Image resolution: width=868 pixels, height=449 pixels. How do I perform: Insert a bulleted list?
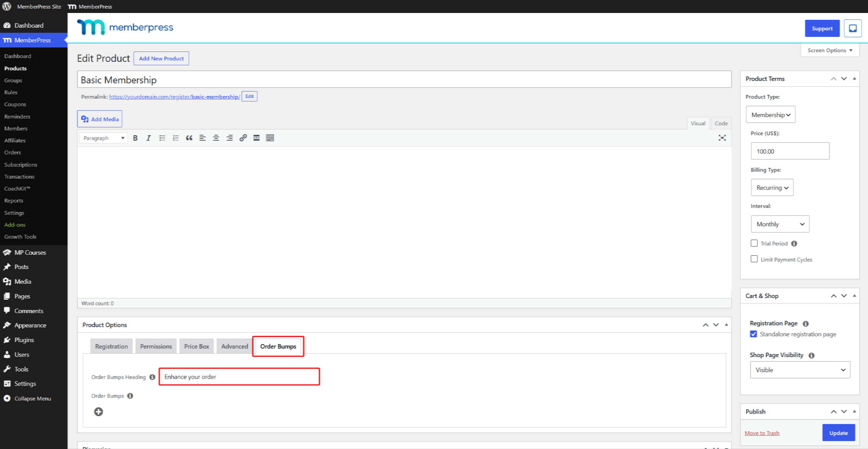click(x=162, y=138)
